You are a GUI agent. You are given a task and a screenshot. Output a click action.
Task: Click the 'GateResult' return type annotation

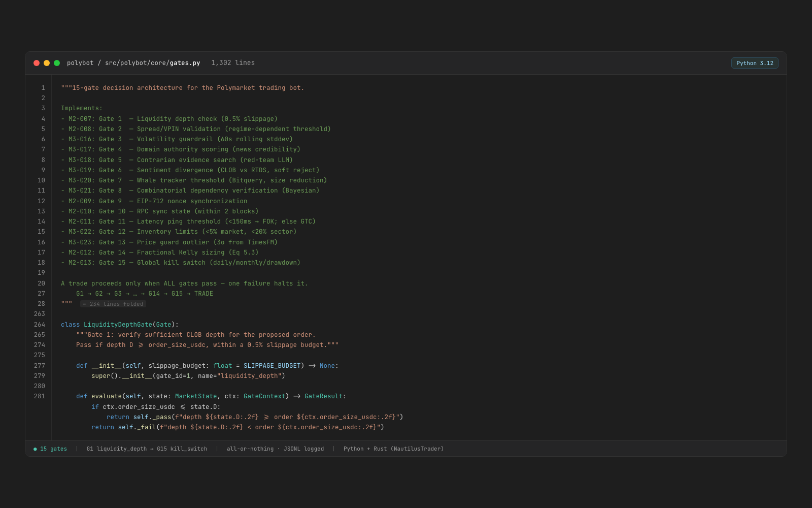point(323,396)
